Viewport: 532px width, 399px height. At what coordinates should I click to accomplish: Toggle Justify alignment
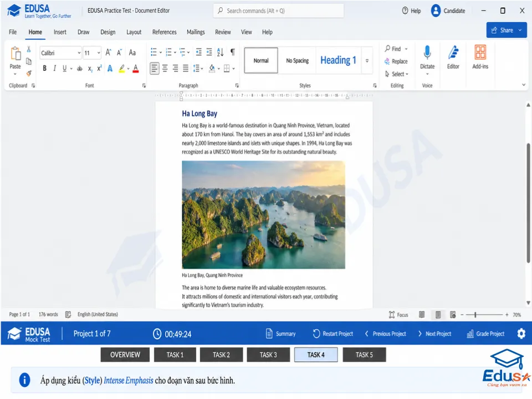[x=186, y=69]
